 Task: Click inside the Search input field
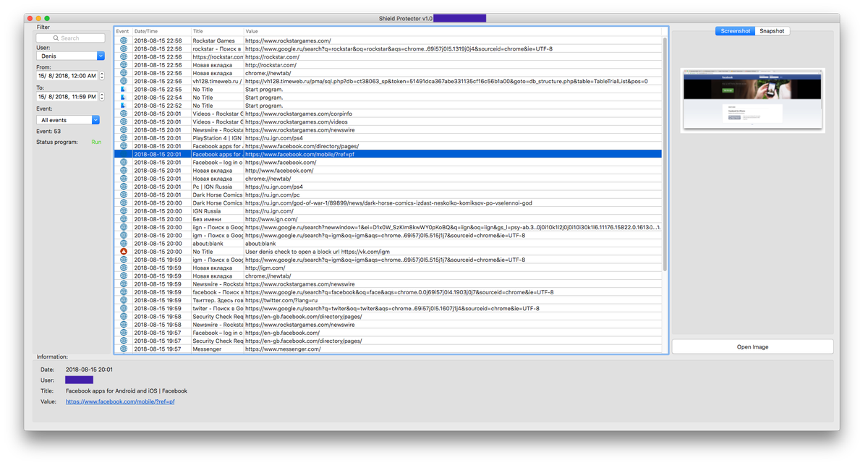tap(70, 37)
